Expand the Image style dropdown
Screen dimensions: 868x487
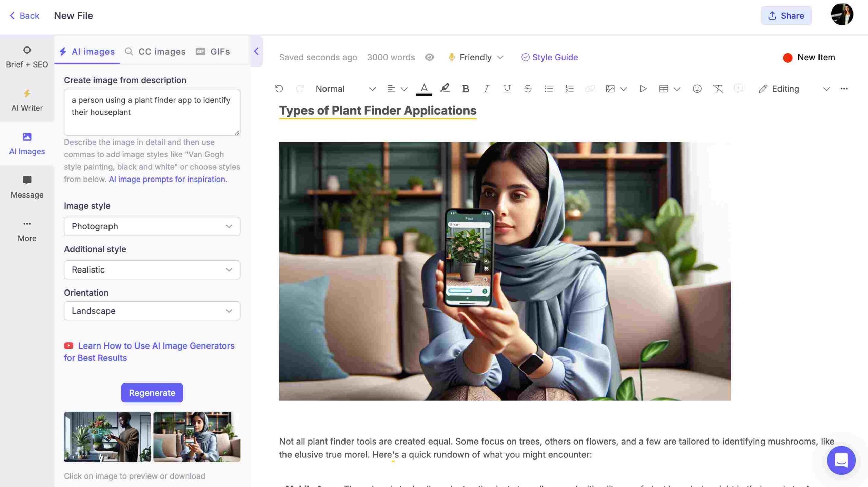[152, 226]
